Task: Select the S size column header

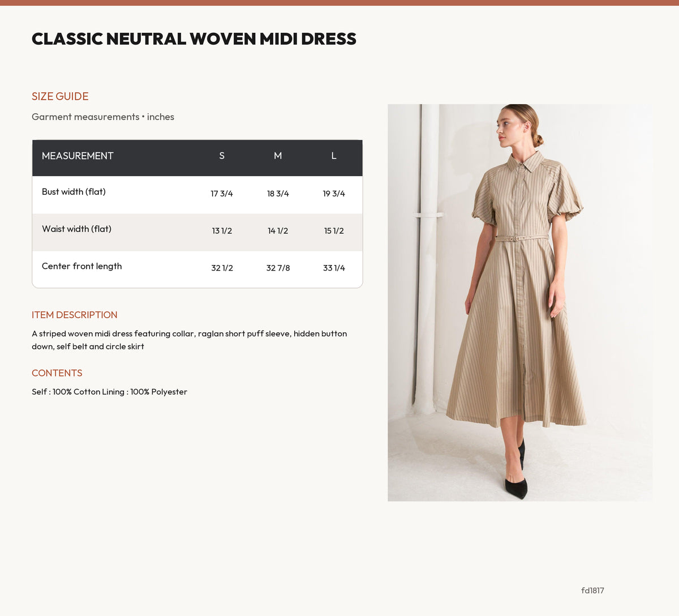Action: 222,156
